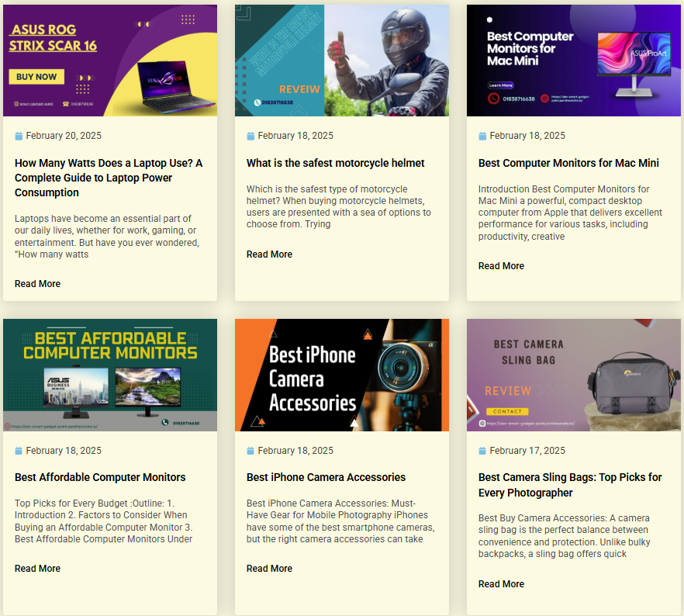Click Read More on the laptop watts post
This screenshot has width=684, height=616.
[x=37, y=284]
